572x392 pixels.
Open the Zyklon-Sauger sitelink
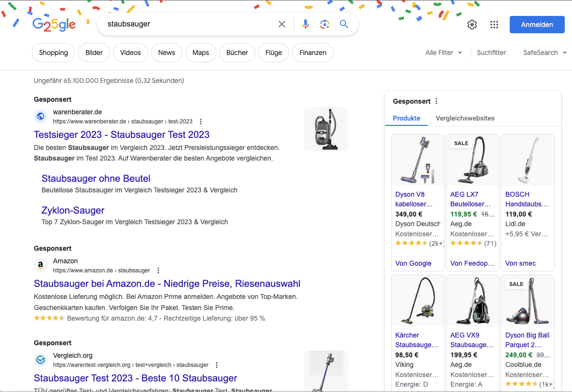(73, 210)
